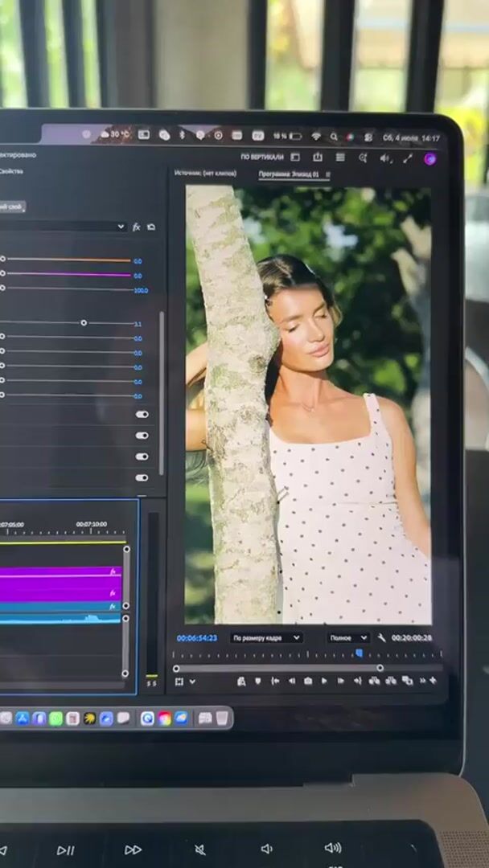This screenshot has width=489, height=868.
Task: Click the Lift icon in transport bar
Action: (x=374, y=681)
